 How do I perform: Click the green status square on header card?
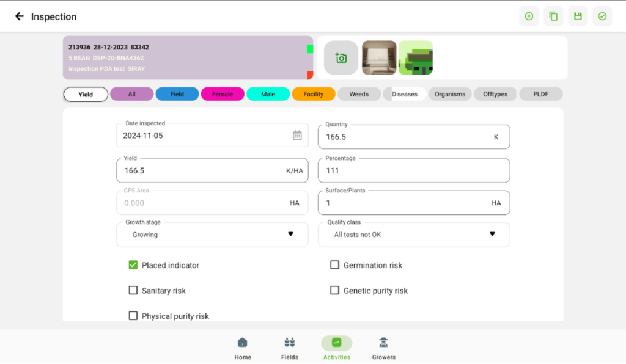click(x=310, y=49)
